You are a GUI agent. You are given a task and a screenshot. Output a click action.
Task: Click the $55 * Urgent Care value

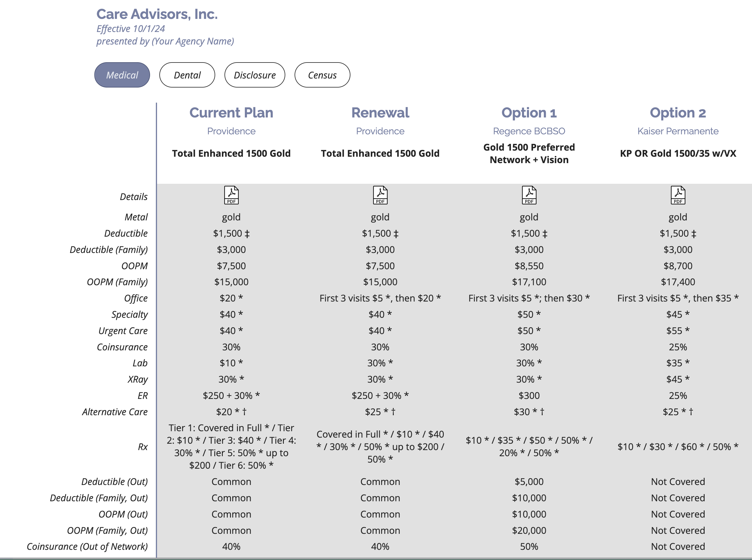pyautogui.click(x=678, y=331)
